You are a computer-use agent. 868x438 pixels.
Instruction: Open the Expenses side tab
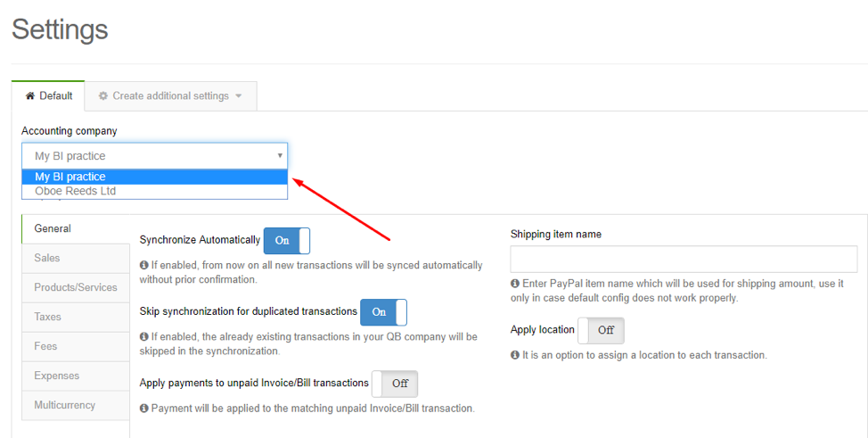[75, 376]
